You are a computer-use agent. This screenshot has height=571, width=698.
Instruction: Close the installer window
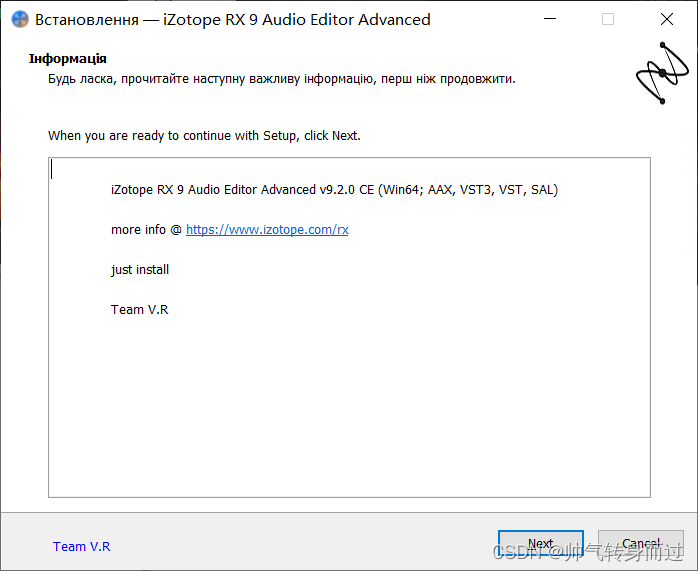(x=667, y=19)
